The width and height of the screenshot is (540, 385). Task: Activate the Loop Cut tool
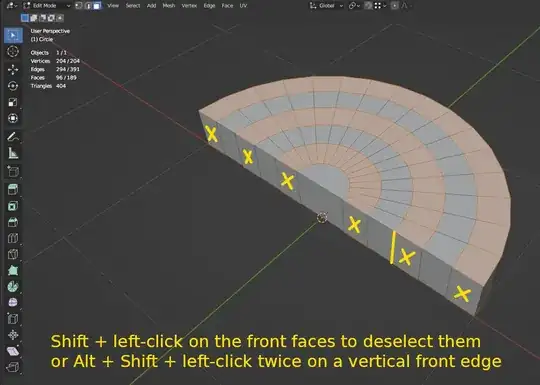point(13,238)
